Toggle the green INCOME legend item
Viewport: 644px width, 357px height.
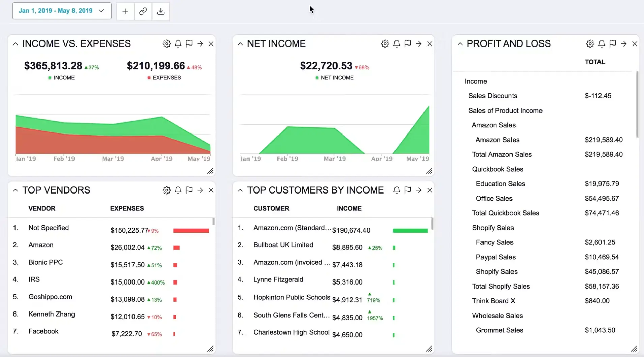tap(61, 78)
